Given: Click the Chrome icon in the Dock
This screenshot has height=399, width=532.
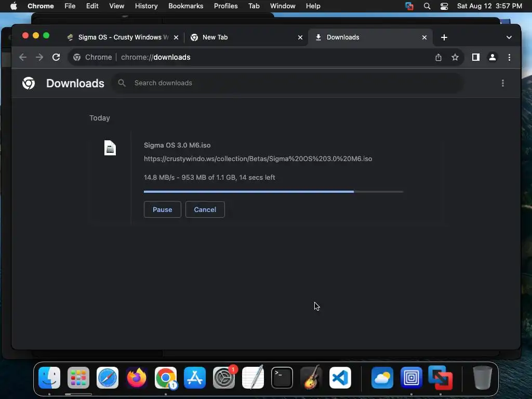Looking at the screenshot, I should pos(166,378).
